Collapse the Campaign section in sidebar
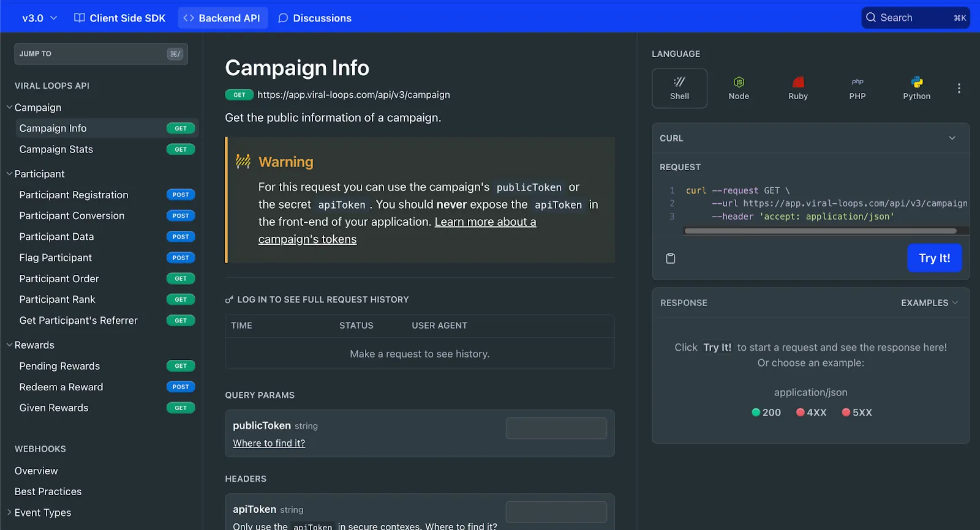 click(10, 107)
